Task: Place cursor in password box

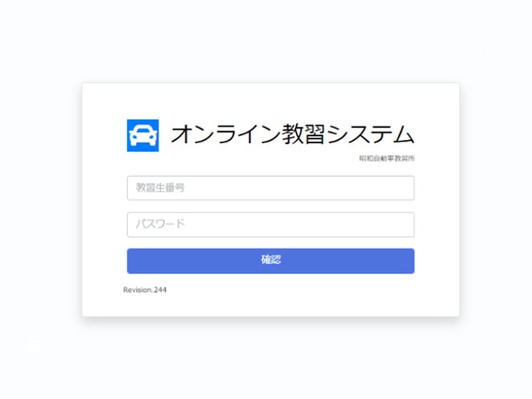Action: pyautogui.click(x=270, y=224)
